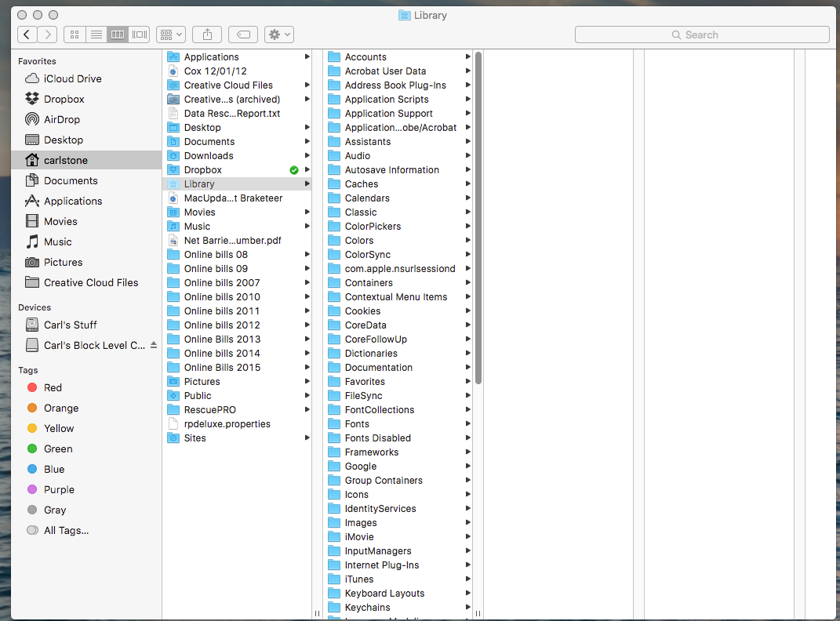Select Movies in sidebar Favorites
The image size is (840, 621).
[x=86, y=221]
